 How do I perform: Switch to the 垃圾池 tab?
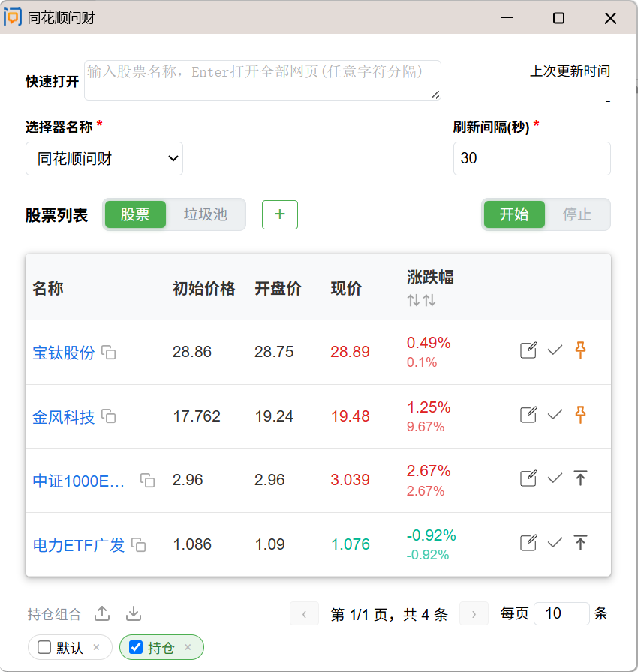pyautogui.click(x=206, y=214)
